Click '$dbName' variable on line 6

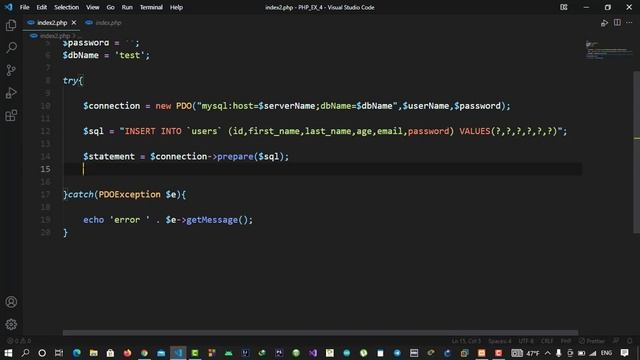pyautogui.click(x=81, y=55)
